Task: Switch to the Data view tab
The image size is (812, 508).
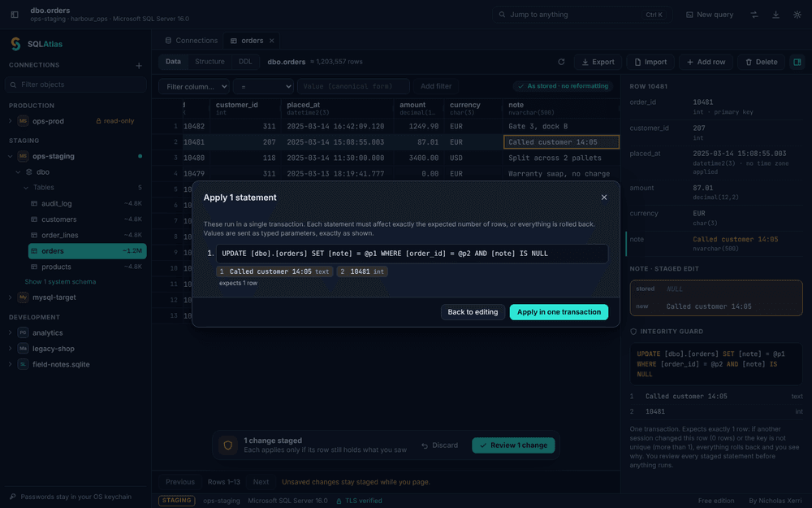Action: [x=173, y=62]
